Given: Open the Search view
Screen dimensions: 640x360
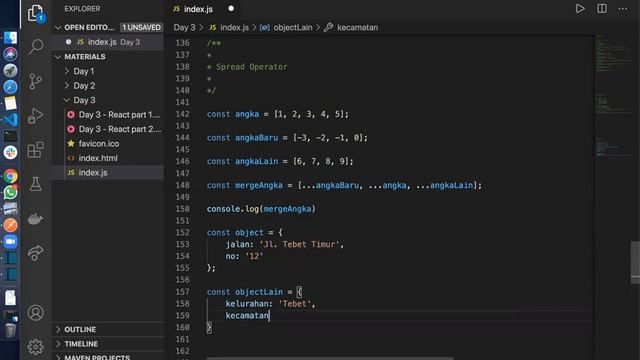Looking at the screenshot, I should coord(36,47).
